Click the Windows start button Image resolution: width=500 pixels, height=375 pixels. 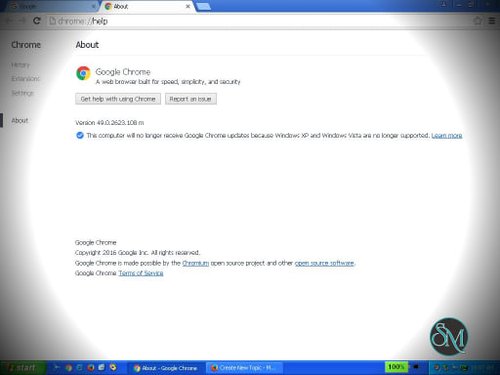click(x=23, y=368)
